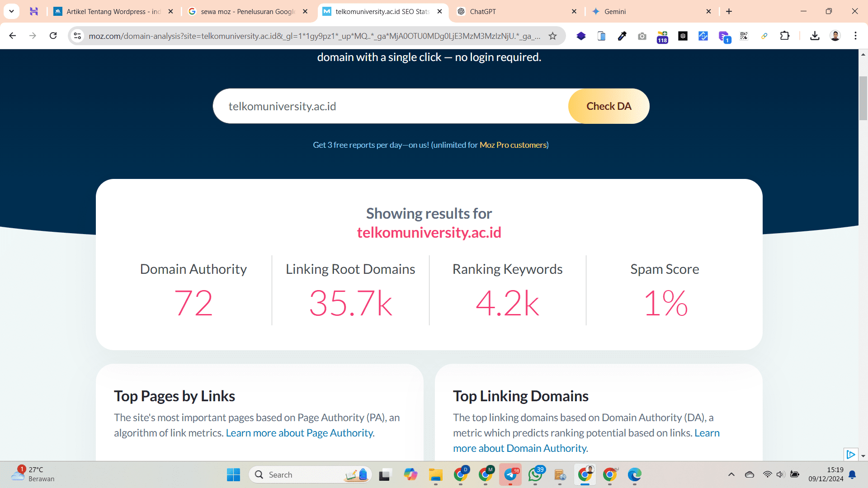Open the pinned purple tab icon

(34, 11)
